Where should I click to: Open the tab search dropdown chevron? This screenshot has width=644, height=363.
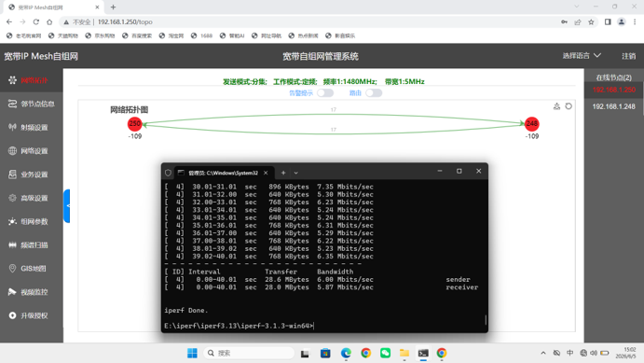[x=577, y=7]
